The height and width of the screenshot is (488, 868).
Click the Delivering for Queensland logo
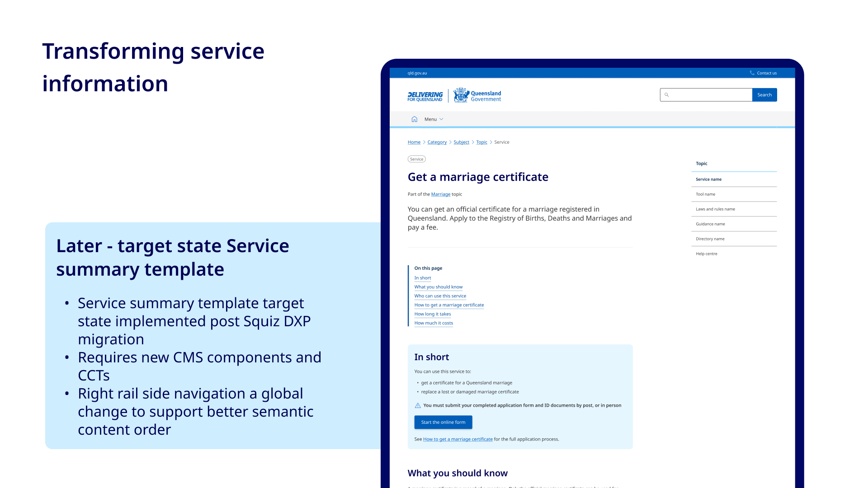(425, 96)
